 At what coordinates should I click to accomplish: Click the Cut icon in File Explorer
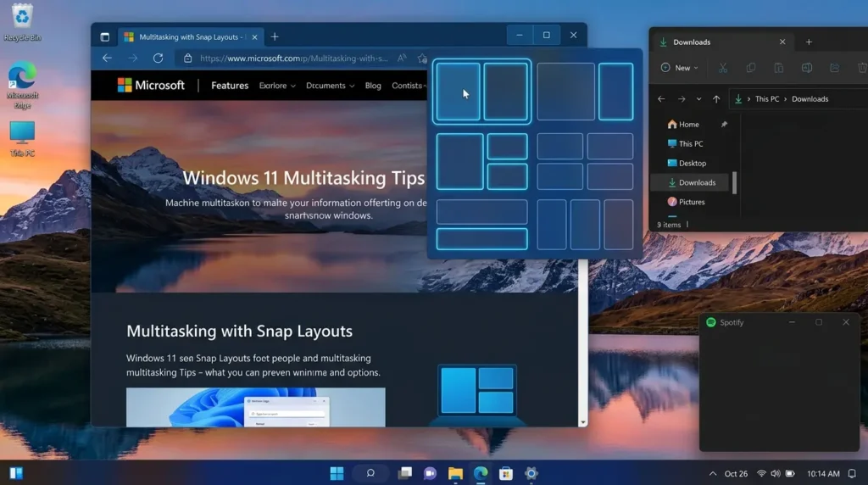coord(723,68)
